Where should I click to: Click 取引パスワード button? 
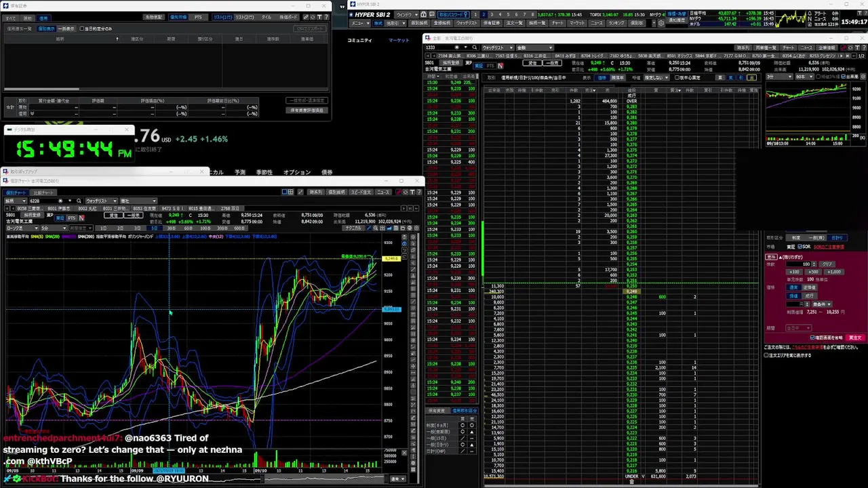point(454,14)
